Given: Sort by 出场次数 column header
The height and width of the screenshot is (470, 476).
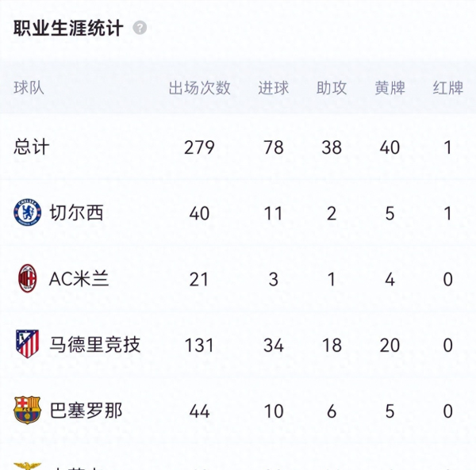Looking at the screenshot, I should 199,88.
